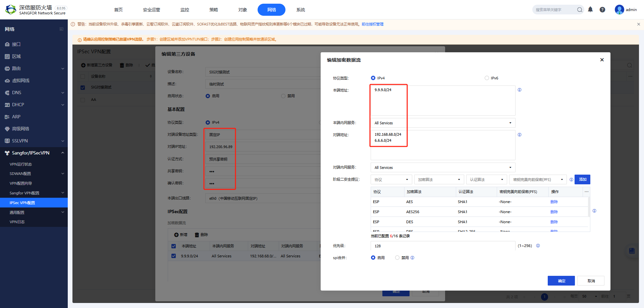Open the 监控 top menu
644x308 pixels.
(185, 10)
